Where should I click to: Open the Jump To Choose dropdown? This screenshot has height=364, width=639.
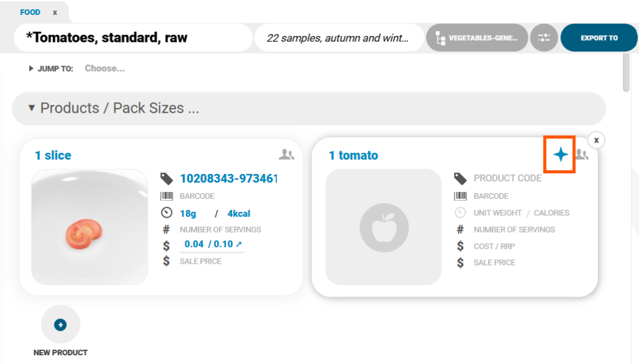coord(105,69)
